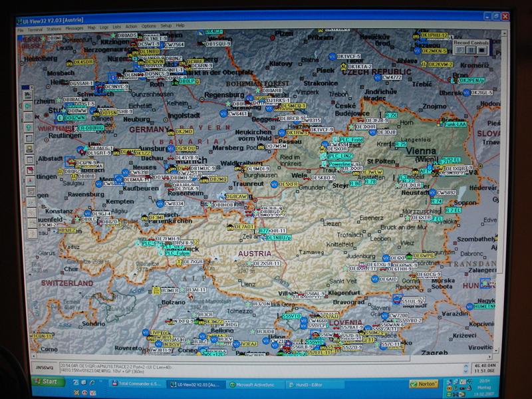Click the stop button in Record Controls
Viewport: 532px width, 399px height.
tap(481, 51)
